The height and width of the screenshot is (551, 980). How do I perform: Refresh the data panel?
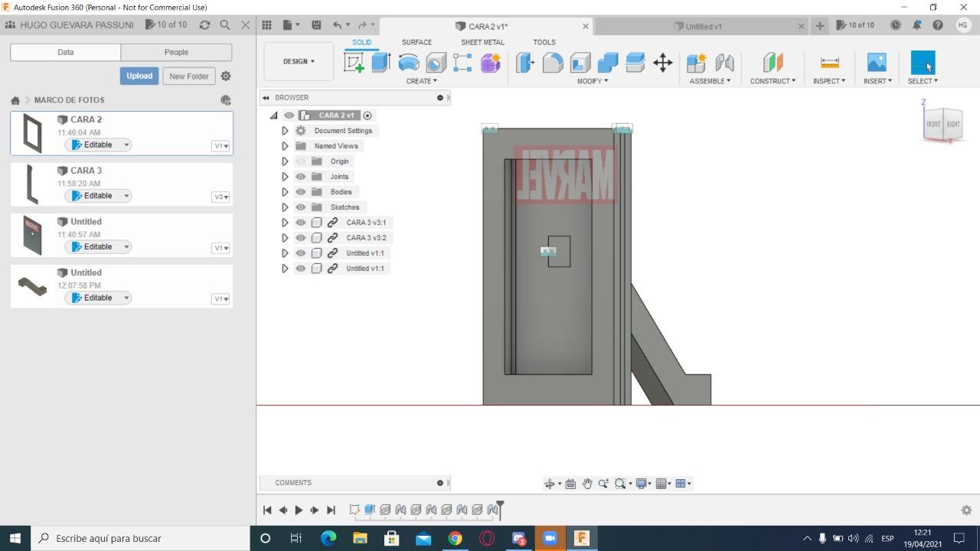(x=204, y=25)
